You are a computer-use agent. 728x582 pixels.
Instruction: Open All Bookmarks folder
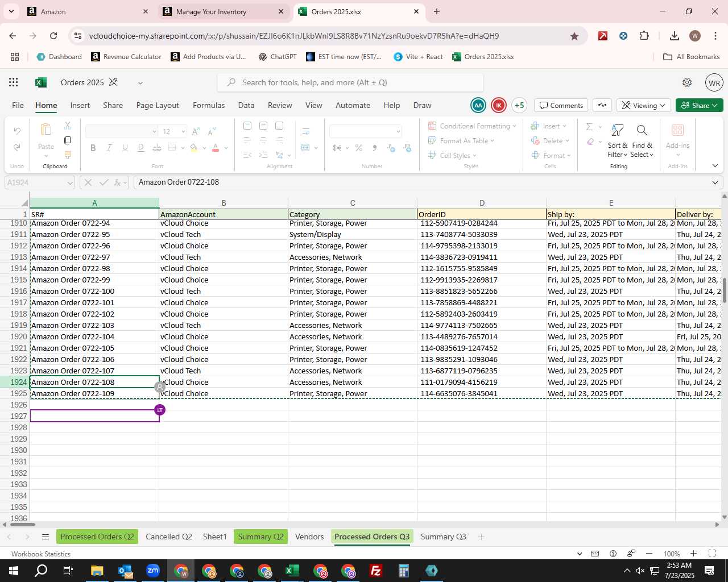[692, 57]
